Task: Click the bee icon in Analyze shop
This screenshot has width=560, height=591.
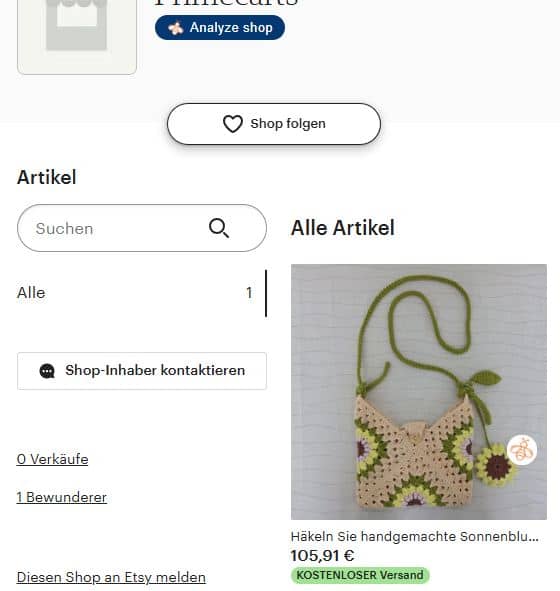Action: 176,28
